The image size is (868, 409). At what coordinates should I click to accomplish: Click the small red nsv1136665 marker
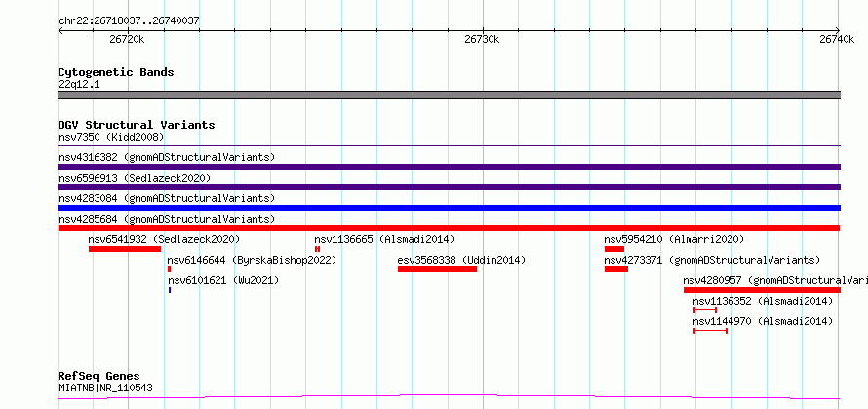tap(317, 249)
